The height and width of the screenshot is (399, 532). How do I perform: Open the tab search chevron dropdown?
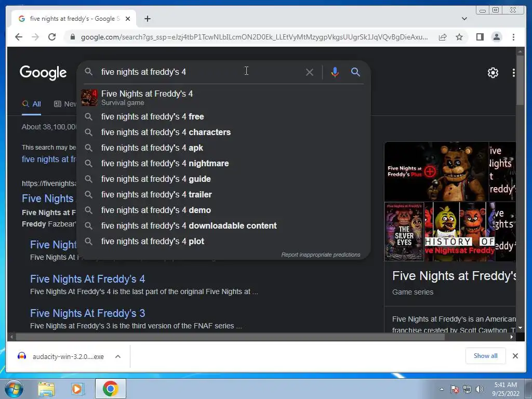point(464,19)
